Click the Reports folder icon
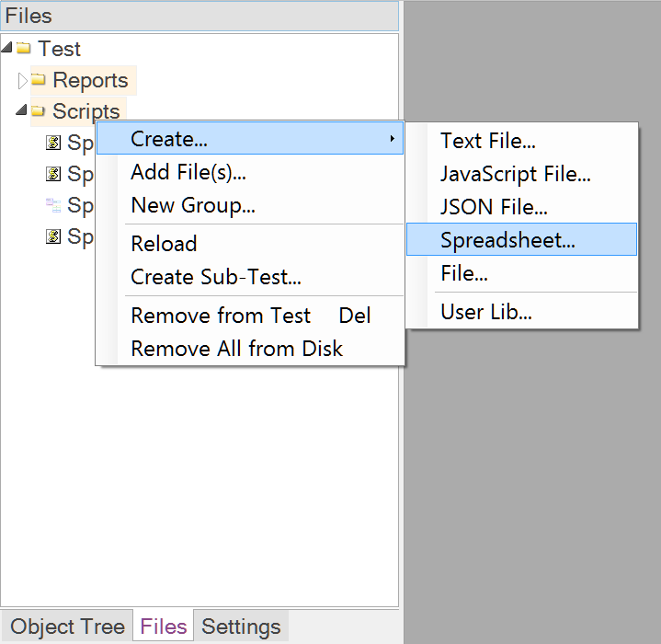The image size is (661, 644). coord(39,80)
